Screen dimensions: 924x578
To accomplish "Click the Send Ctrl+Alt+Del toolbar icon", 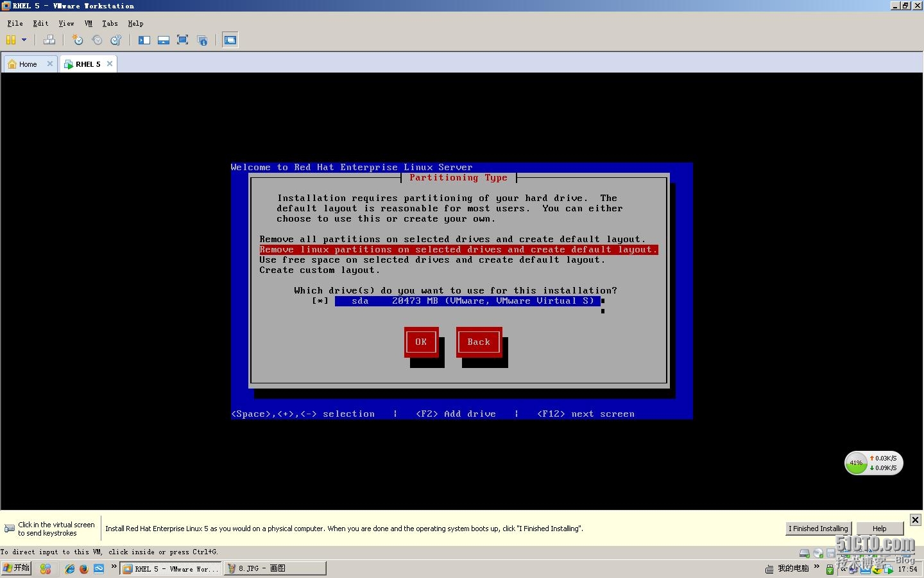I will coord(49,40).
